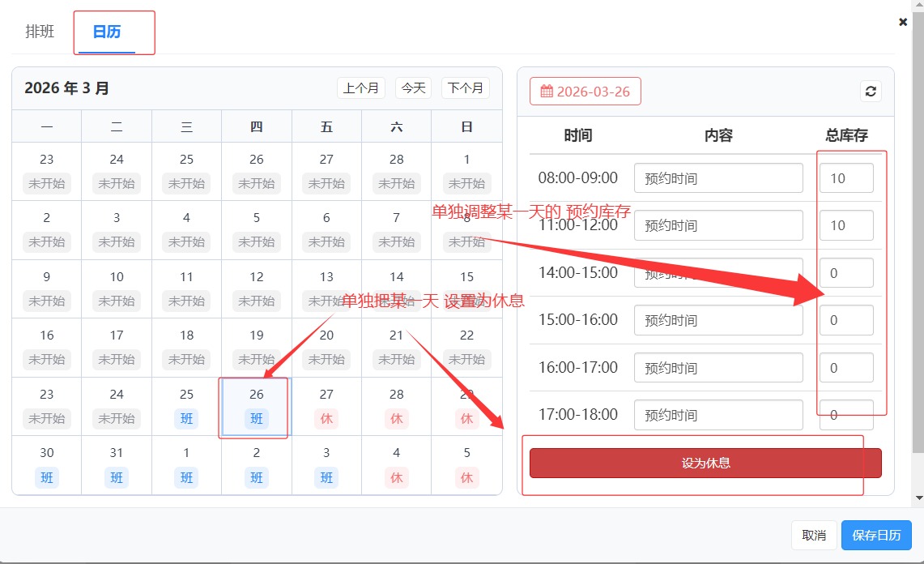Click the refresh icon in schedule panel

(x=871, y=92)
